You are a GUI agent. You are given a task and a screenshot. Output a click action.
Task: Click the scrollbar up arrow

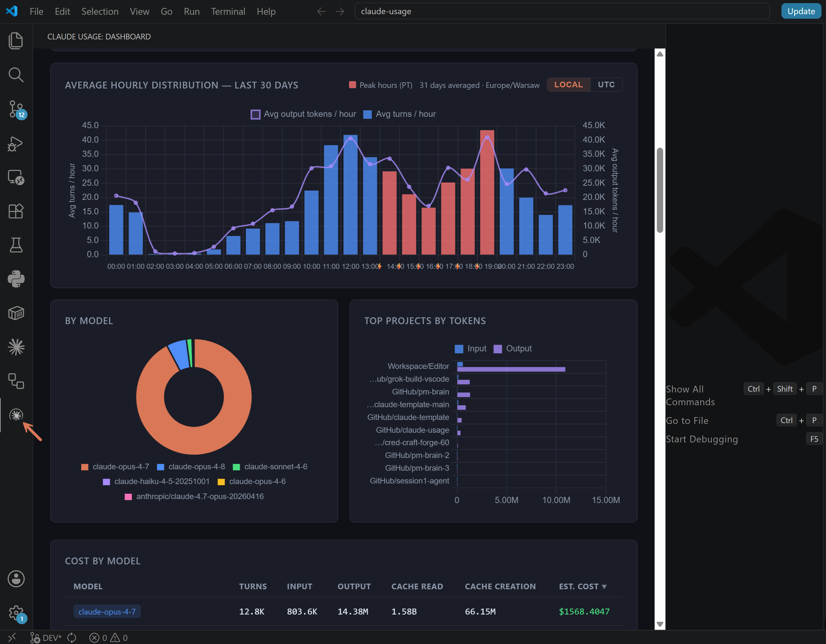click(660, 54)
